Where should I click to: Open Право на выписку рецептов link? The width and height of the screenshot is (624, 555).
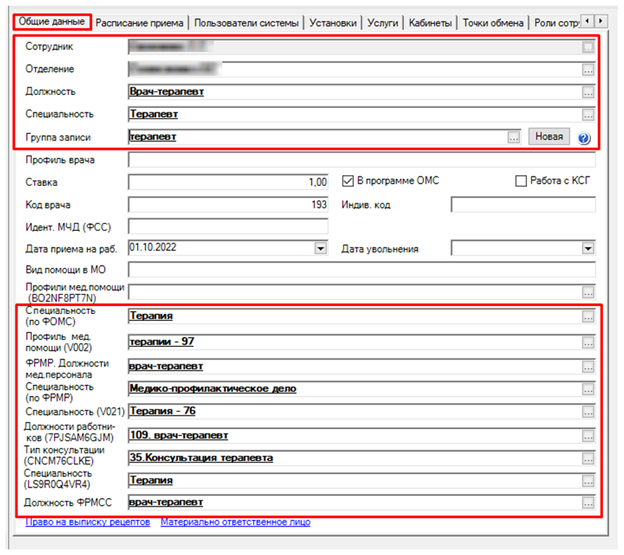click(88, 522)
